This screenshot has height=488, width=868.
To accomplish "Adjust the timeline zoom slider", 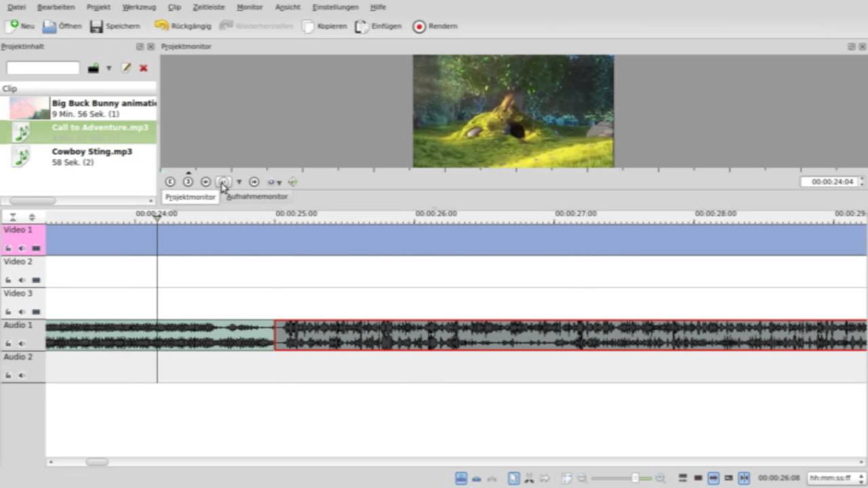I will click(x=621, y=479).
